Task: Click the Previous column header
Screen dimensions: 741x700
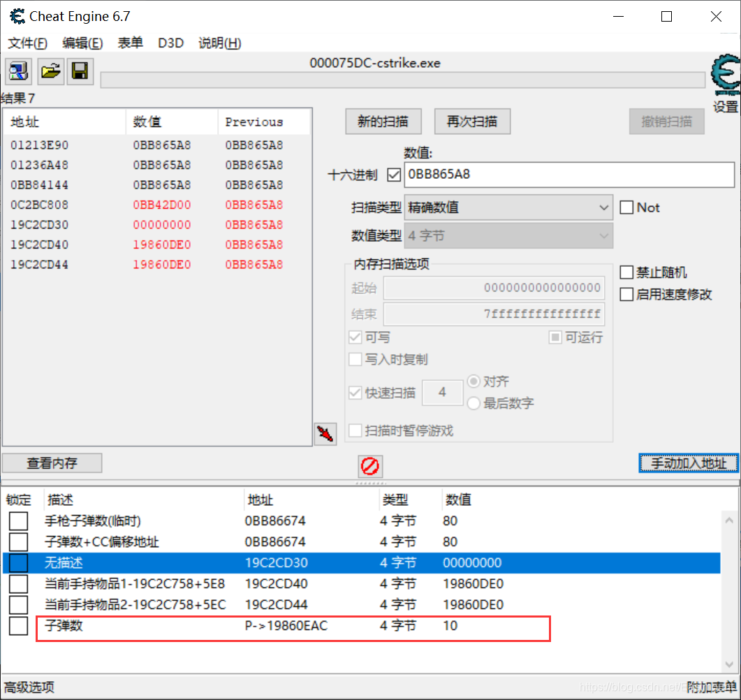Action: pyautogui.click(x=264, y=122)
